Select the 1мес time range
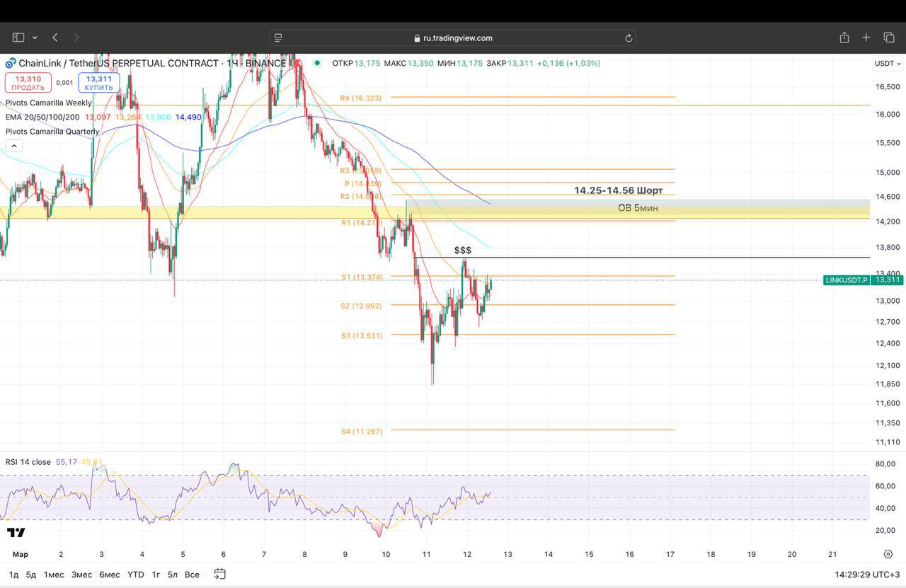This screenshot has height=588, width=906. coord(54,575)
